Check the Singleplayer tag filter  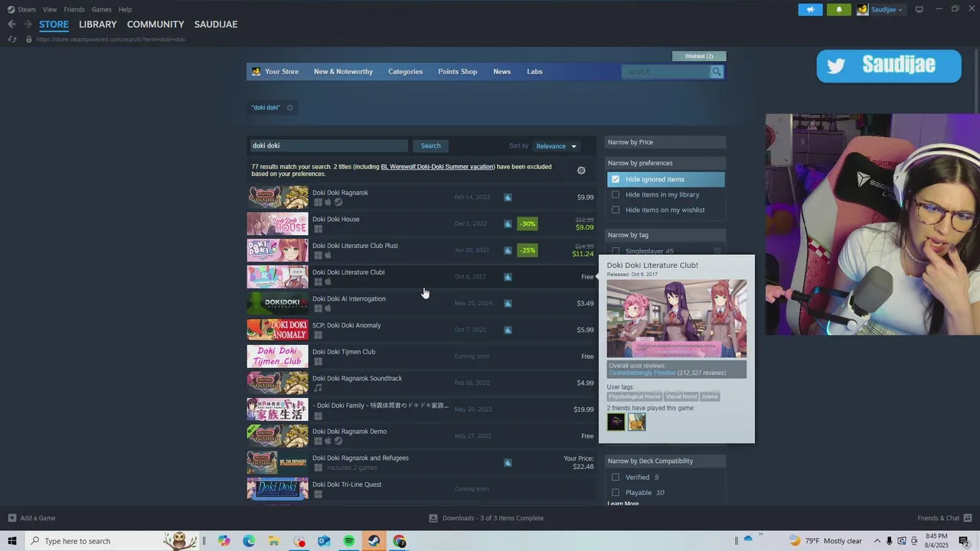(x=615, y=251)
